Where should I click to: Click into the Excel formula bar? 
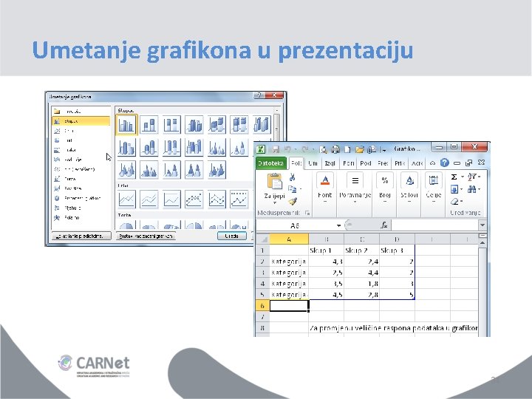click(x=434, y=225)
